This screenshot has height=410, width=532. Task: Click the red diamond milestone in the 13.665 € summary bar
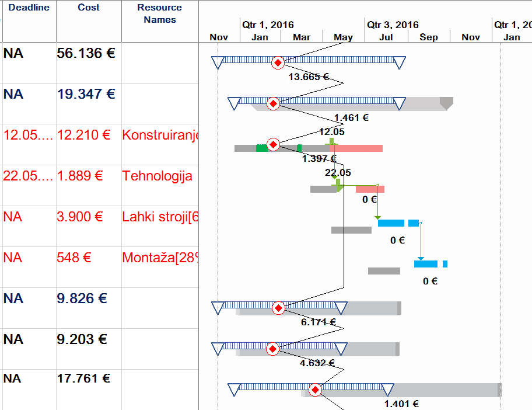(278, 62)
